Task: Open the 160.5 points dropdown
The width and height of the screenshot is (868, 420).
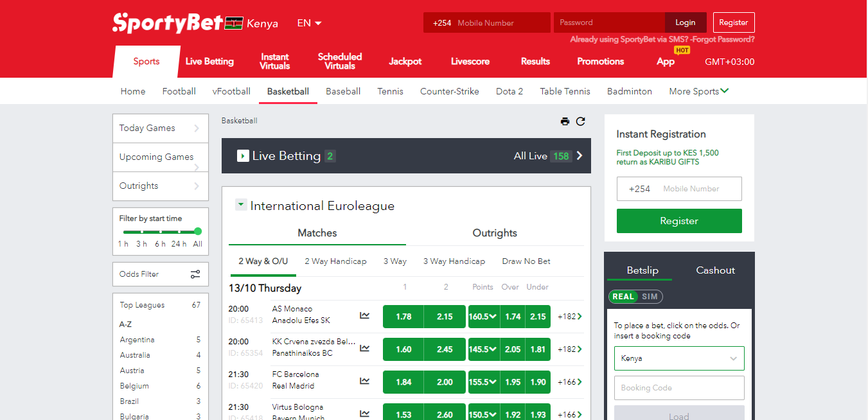Action: coord(484,317)
